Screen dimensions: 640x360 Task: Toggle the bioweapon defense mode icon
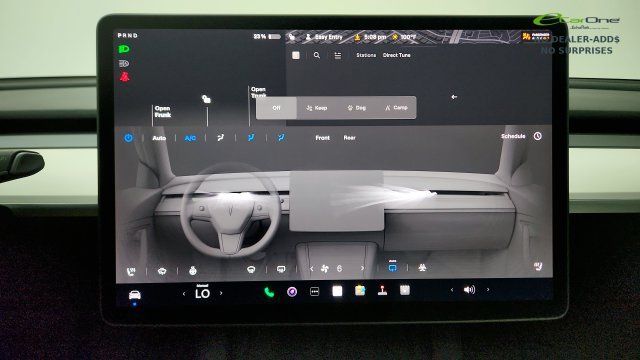point(422,268)
